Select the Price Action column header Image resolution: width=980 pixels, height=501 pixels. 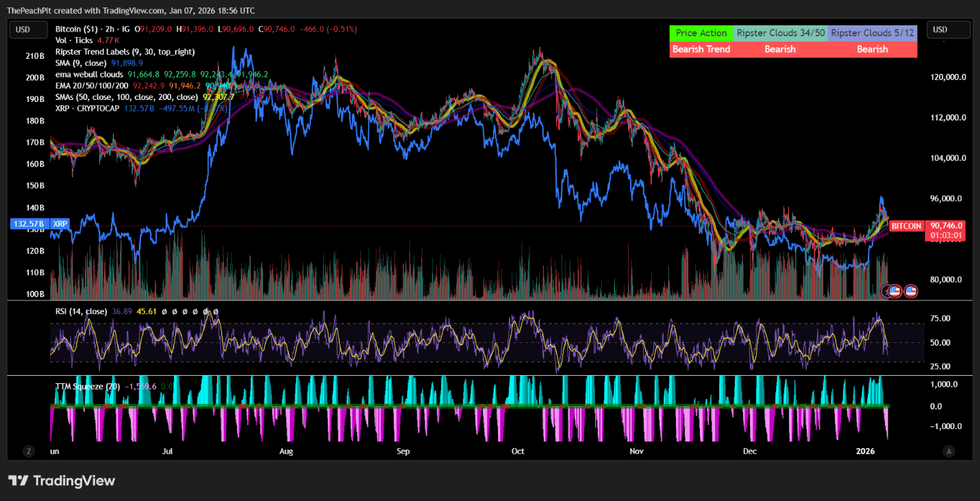point(701,33)
